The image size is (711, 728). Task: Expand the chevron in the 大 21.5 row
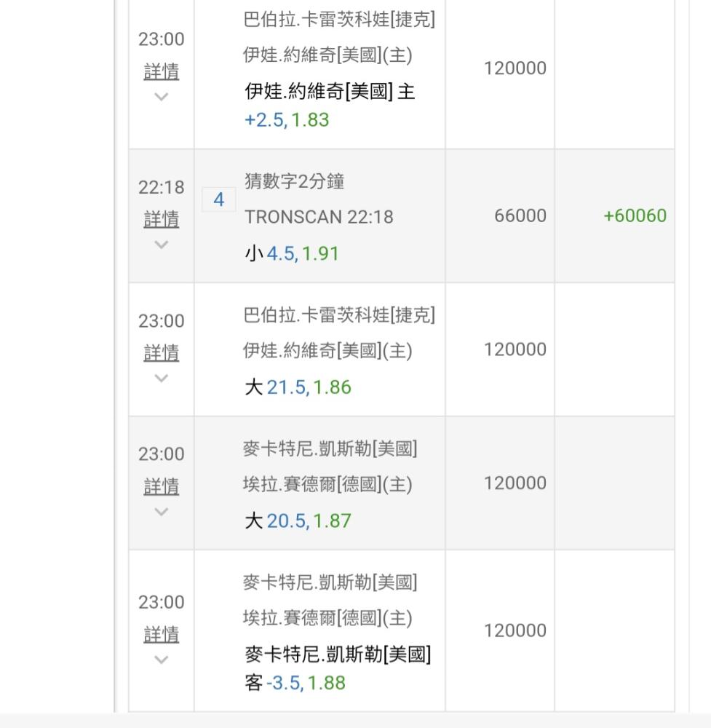coord(162,378)
